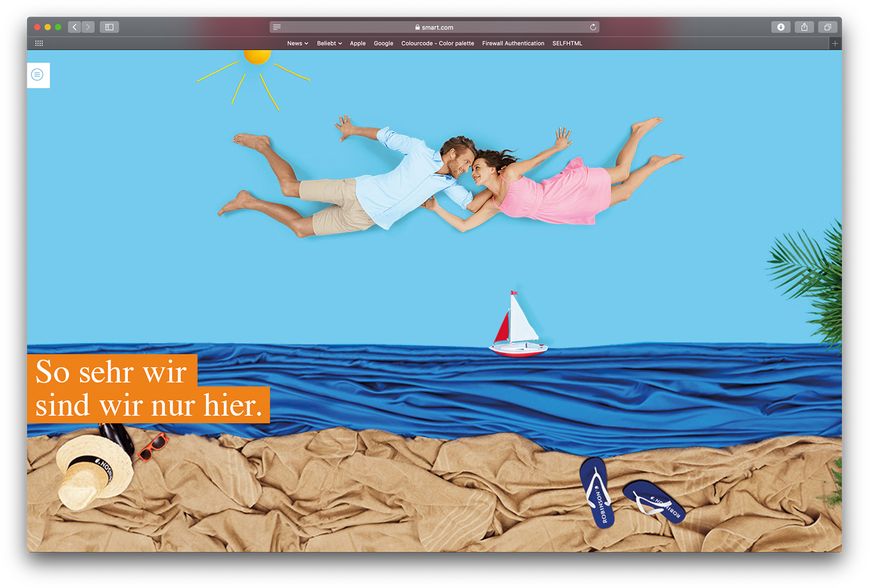The image size is (869, 588).
Task: Reload the smart.com page
Action: 593,27
